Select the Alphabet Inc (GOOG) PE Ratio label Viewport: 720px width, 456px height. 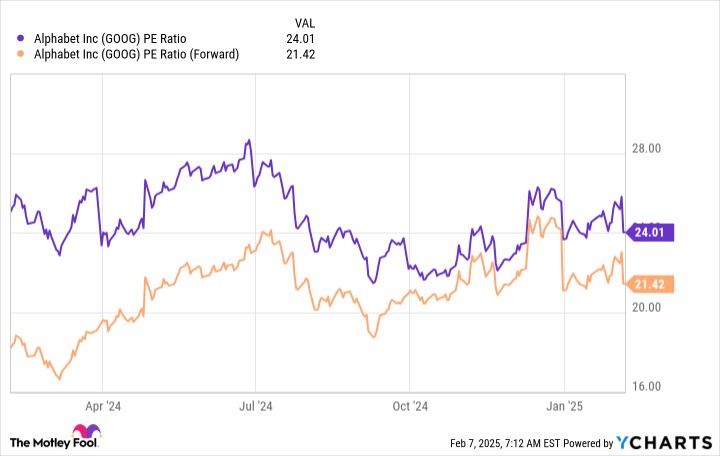110,39
